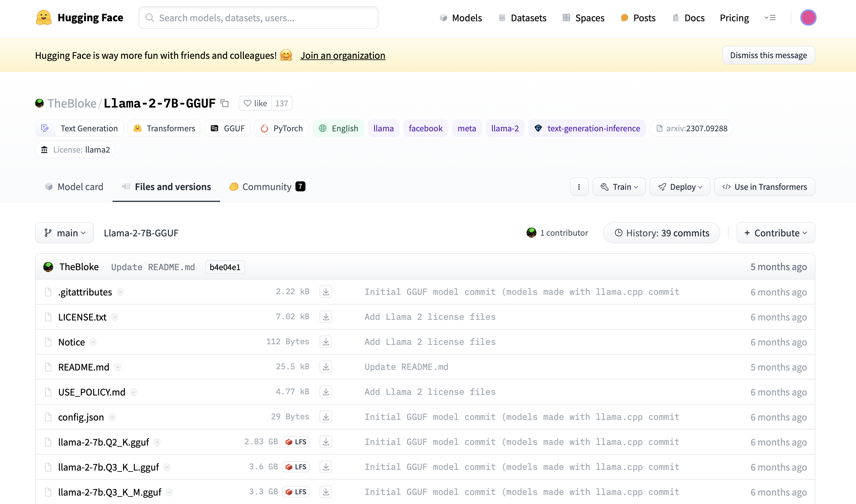Click the TheBloke avatar next to the model title

pyautogui.click(x=39, y=103)
